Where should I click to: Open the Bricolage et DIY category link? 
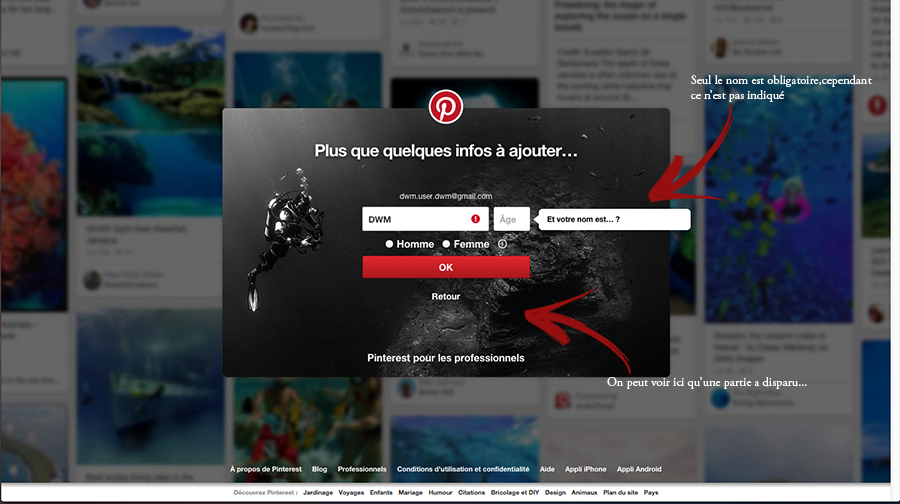(515, 493)
